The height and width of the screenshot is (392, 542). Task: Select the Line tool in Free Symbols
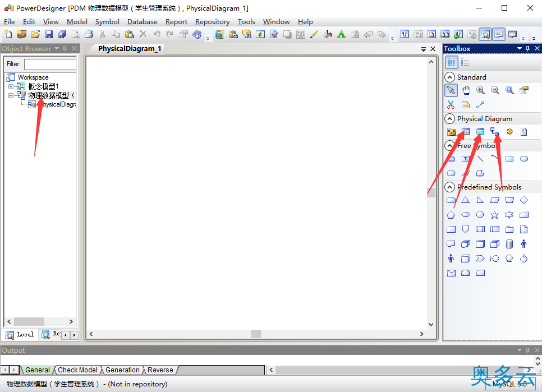(480, 159)
